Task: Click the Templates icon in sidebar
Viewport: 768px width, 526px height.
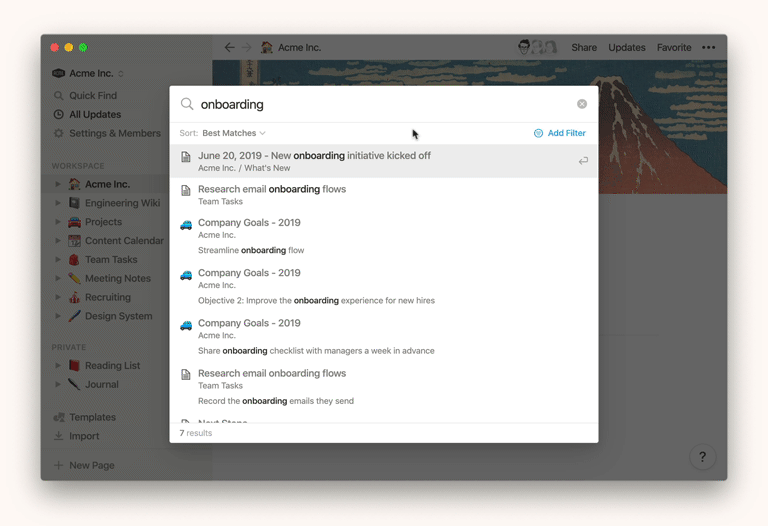Action: tap(59, 417)
